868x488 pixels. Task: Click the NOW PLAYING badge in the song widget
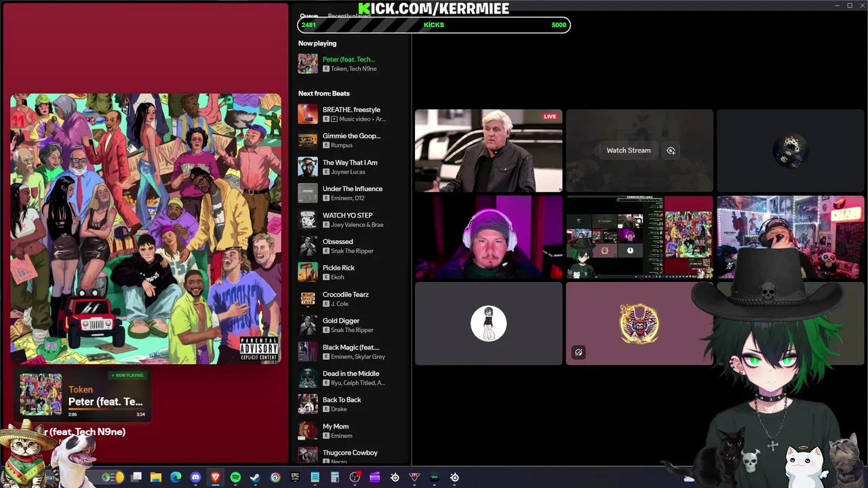coord(127,375)
